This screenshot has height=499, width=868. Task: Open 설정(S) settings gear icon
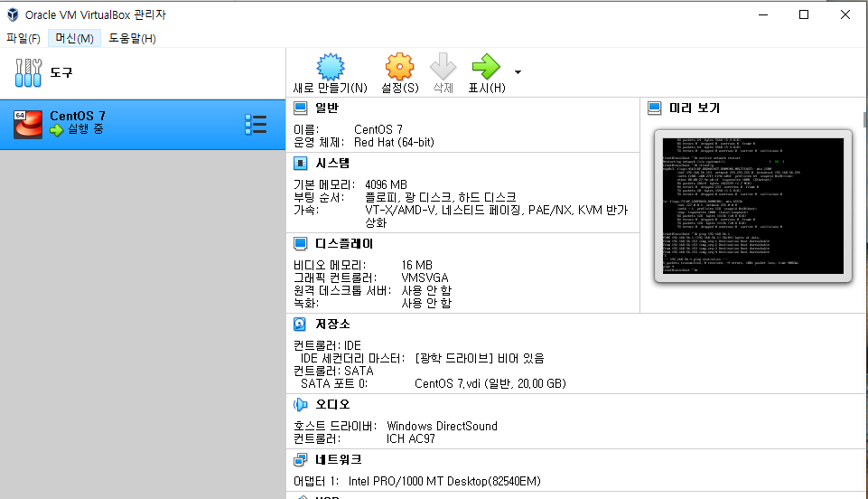400,67
